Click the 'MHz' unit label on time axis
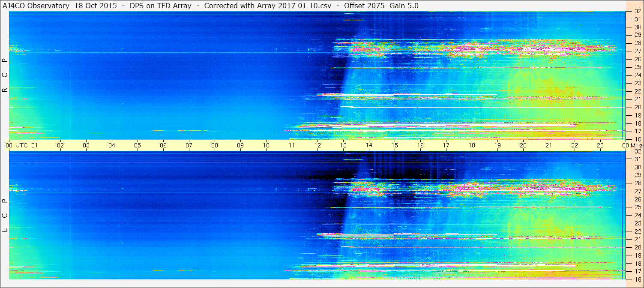This screenshot has width=644, height=288. pos(636,145)
